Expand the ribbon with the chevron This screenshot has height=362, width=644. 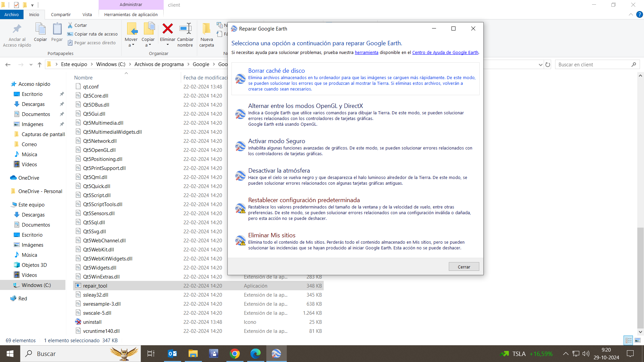tap(631, 14)
